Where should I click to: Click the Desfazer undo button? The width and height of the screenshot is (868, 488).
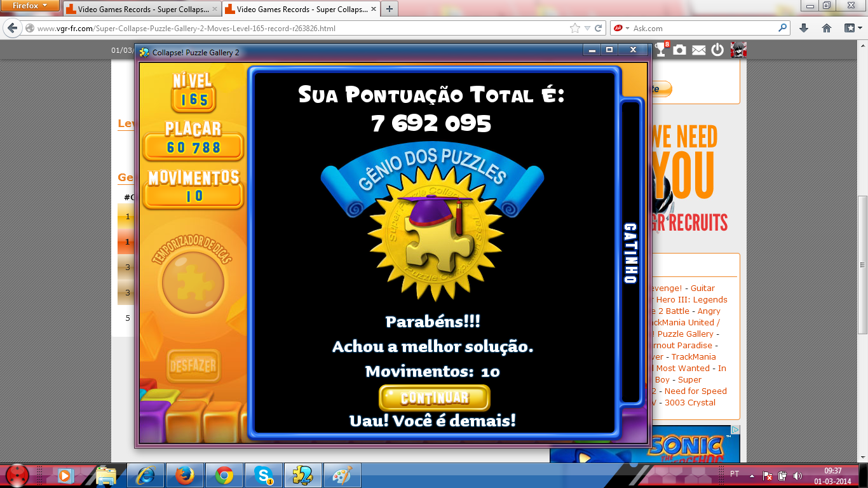[194, 366]
